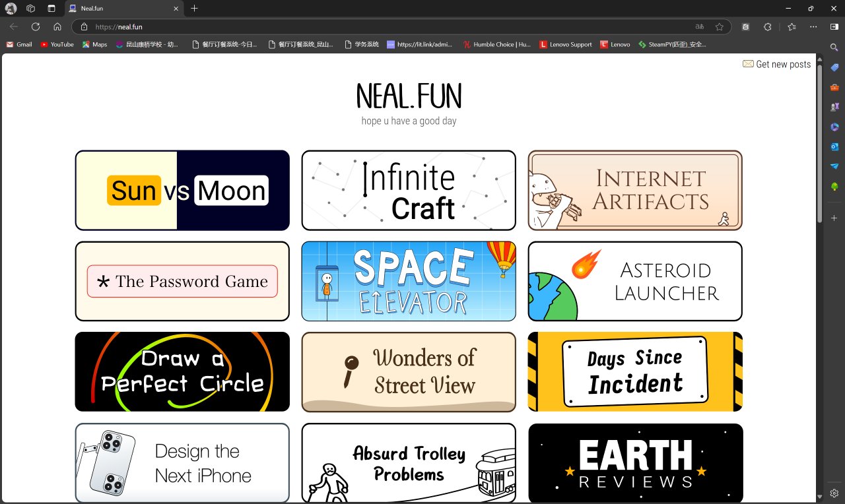Viewport: 845px width, 504px height.
Task: Add a sidebar app with the plus
Action: click(834, 218)
